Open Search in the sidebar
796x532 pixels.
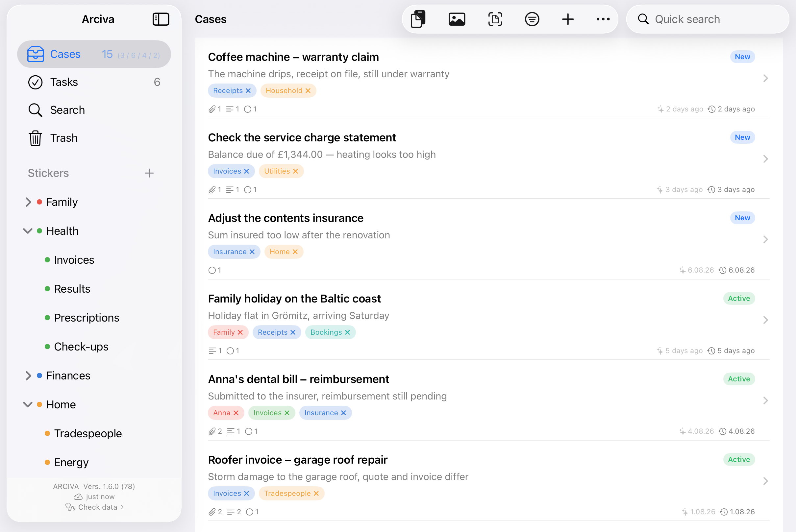[94, 110]
